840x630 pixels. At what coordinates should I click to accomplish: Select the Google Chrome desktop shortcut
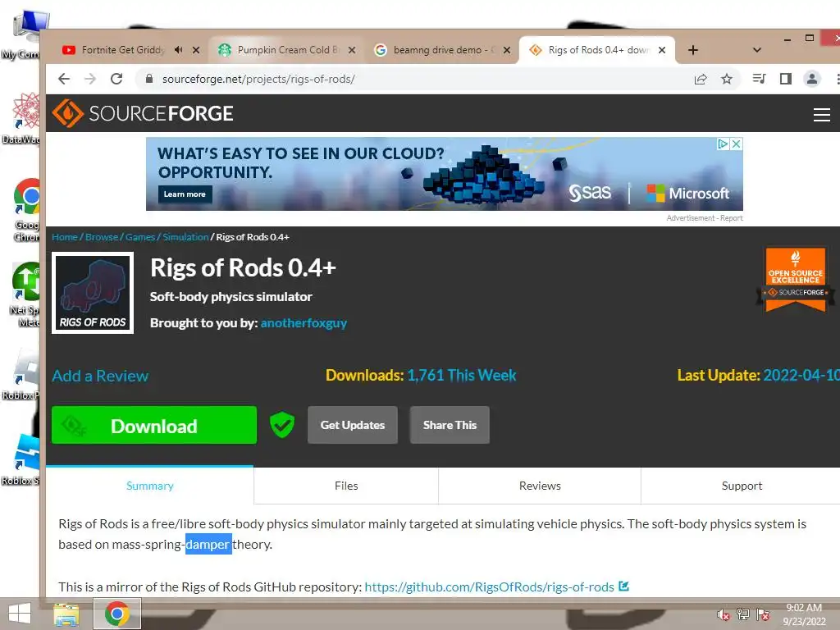25,210
